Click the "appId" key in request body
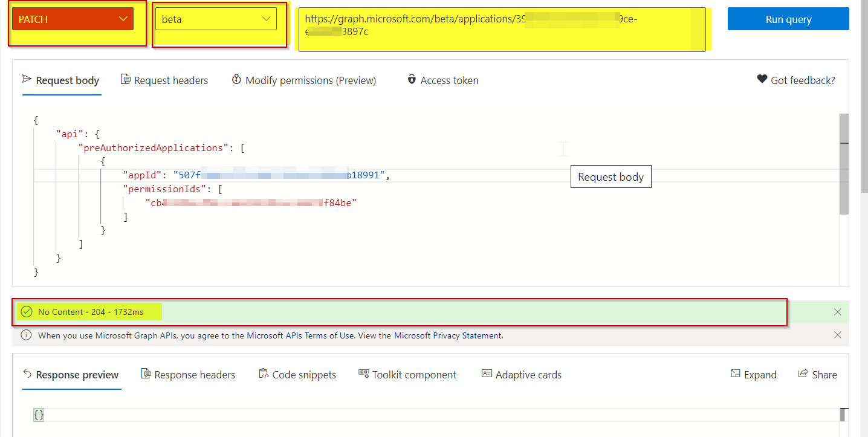 [143, 175]
